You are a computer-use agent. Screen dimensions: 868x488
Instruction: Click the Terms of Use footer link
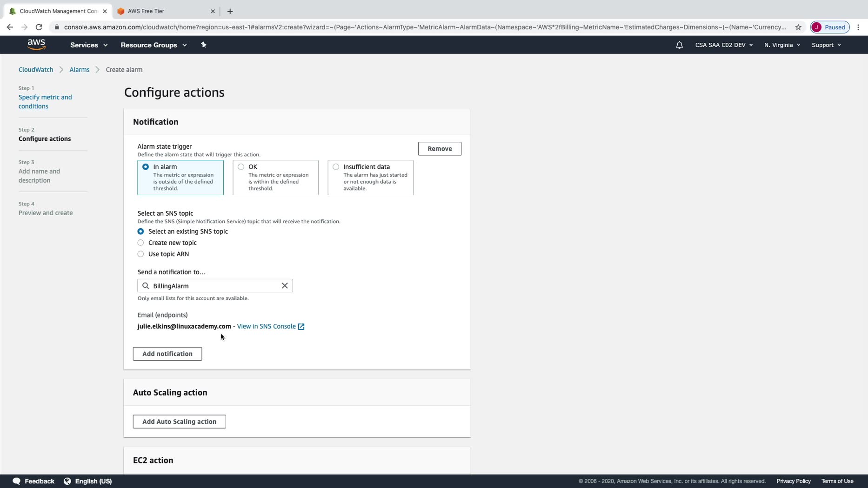(837, 481)
